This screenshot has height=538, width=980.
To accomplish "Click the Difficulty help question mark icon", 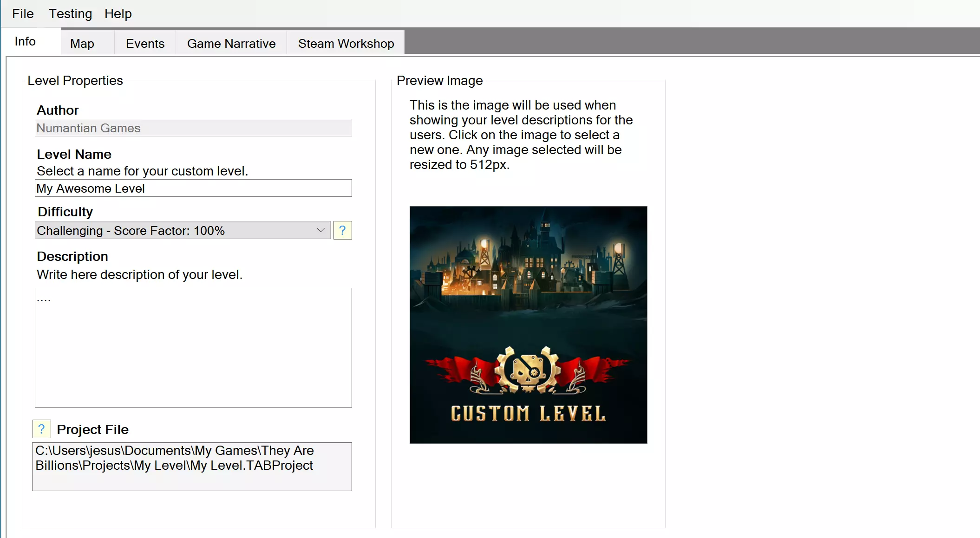I will coord(342,230).
